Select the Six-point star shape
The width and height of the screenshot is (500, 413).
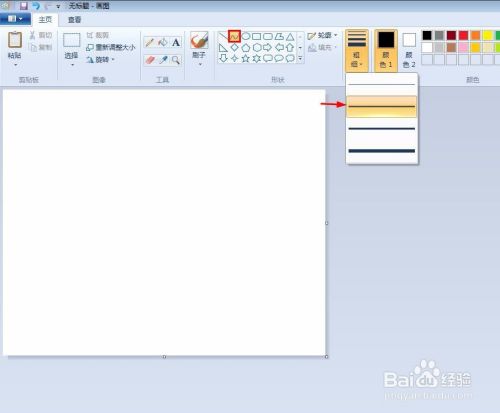[257, 58]
